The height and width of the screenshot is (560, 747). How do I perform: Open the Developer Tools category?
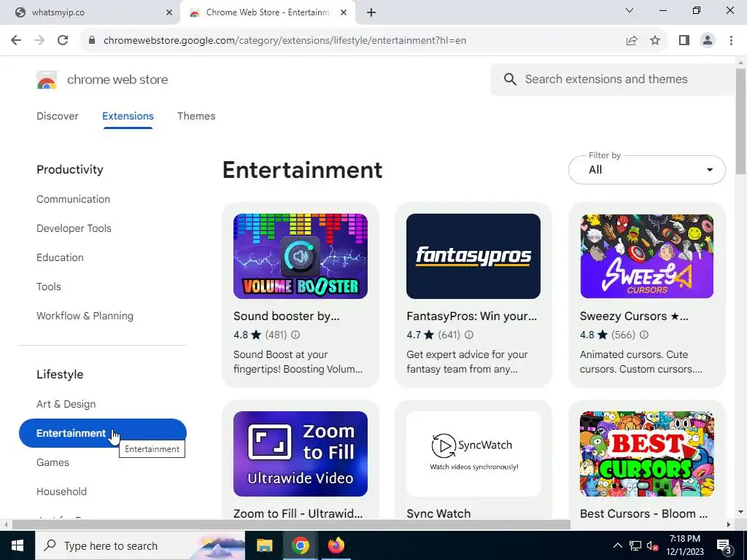[x=74, y=228]
